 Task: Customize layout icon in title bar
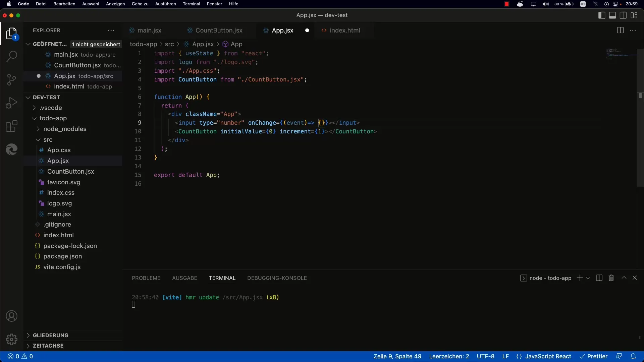point(634,15)
